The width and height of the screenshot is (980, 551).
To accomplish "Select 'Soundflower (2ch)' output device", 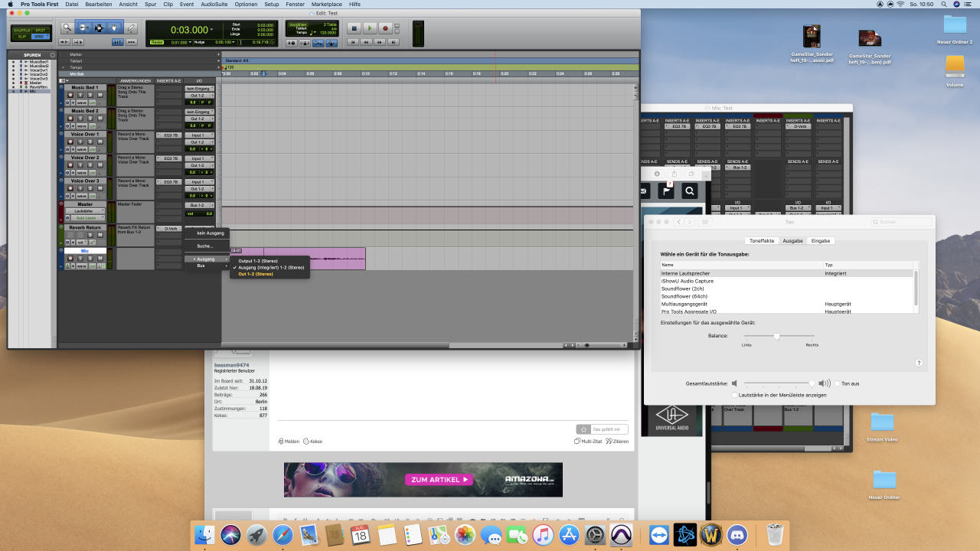I will (x=788, y=289).
